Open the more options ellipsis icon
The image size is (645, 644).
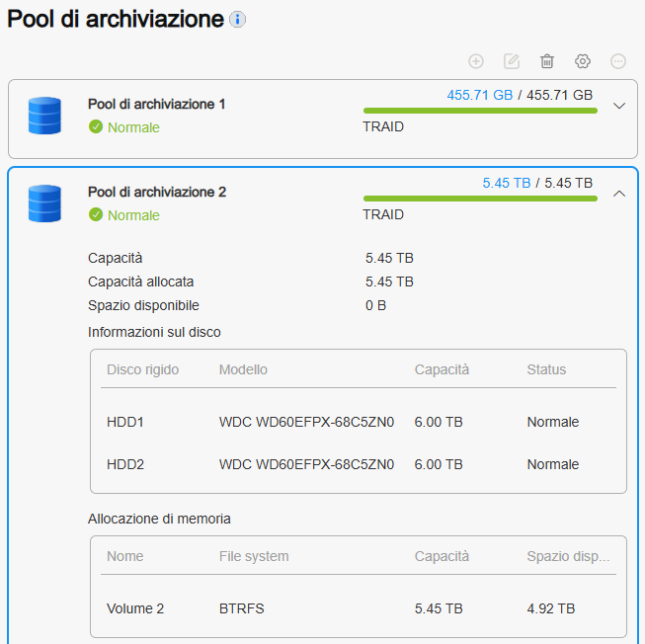[618, 61]
